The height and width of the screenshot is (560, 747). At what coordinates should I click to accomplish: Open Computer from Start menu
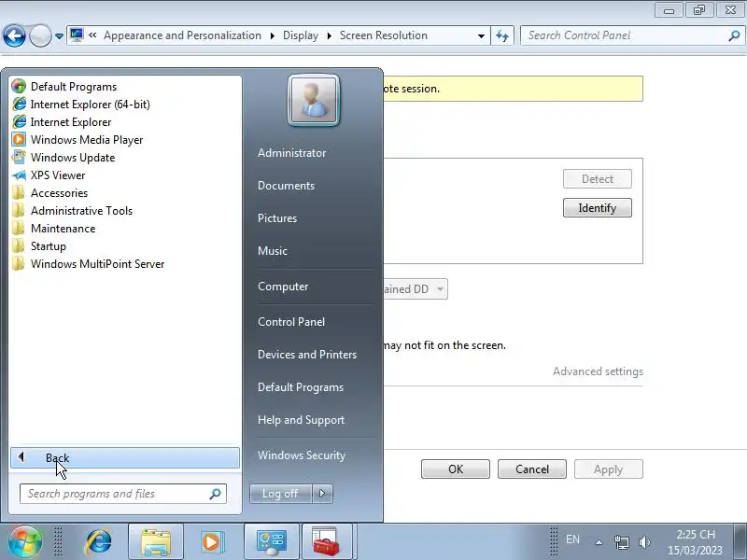coord(283,287)
